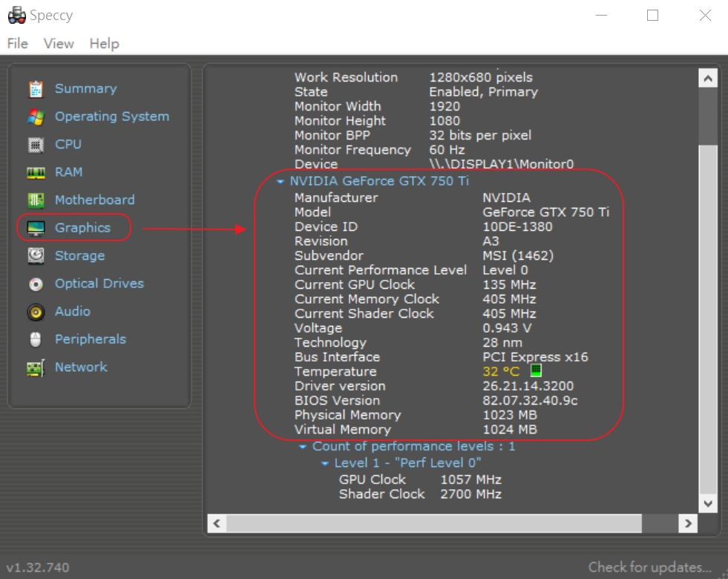Open the Audio section
This screenshot has height=579, width=728.
coord(73,312)
